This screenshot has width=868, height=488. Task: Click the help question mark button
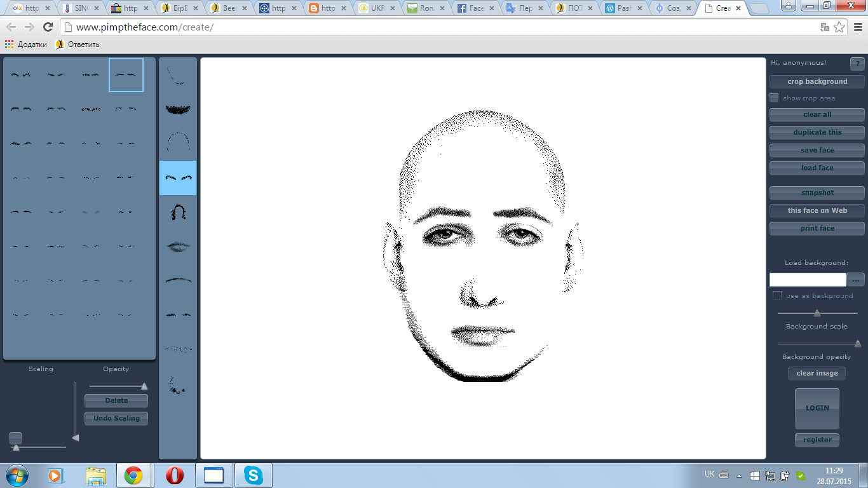point(857,64)
